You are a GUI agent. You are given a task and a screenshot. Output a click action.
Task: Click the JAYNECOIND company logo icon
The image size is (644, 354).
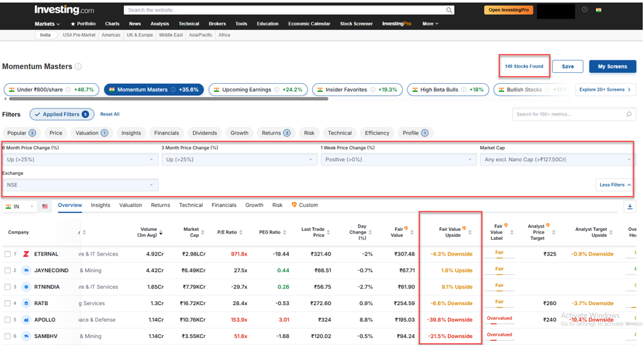[26, 271]
